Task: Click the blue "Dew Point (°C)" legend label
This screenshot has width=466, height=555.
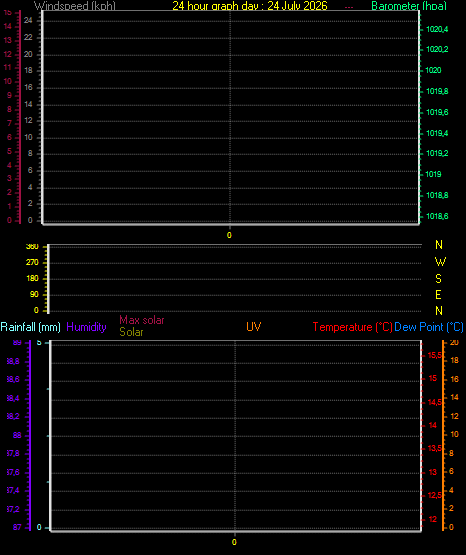Action: 429,327
